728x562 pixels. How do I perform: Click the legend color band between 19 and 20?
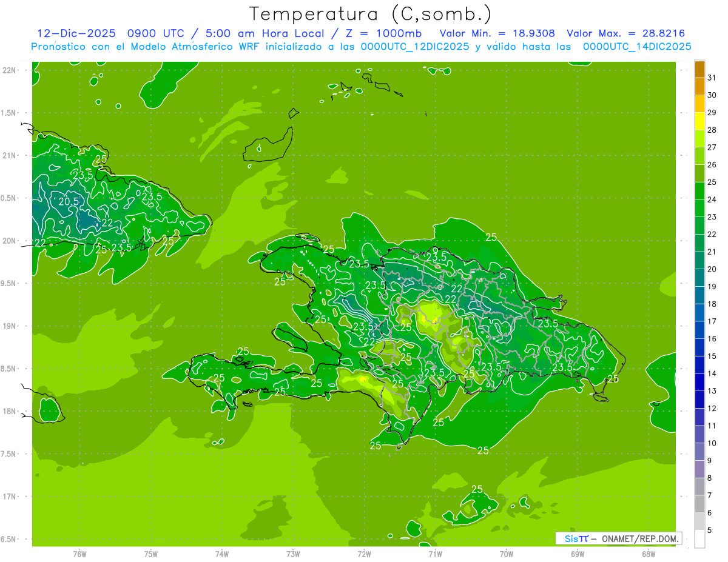tap(699, 278)
